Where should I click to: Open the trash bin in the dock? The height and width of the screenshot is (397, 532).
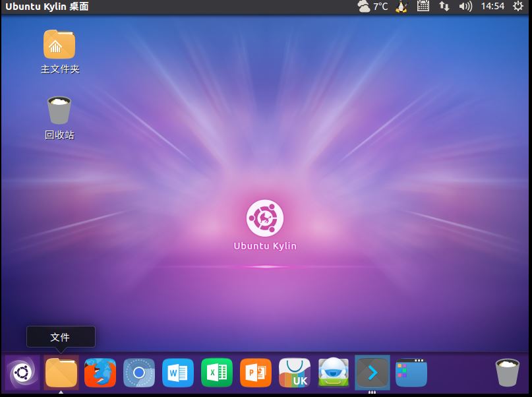tap(507, 373)
